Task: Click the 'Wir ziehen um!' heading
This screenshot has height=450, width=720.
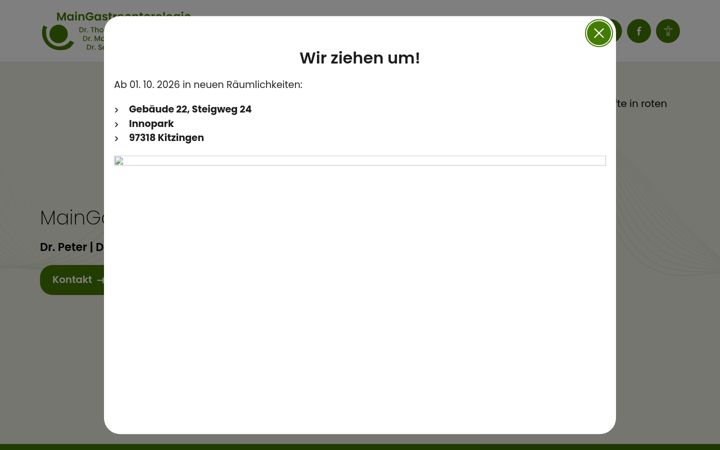Action: click(x=360, y=58)
